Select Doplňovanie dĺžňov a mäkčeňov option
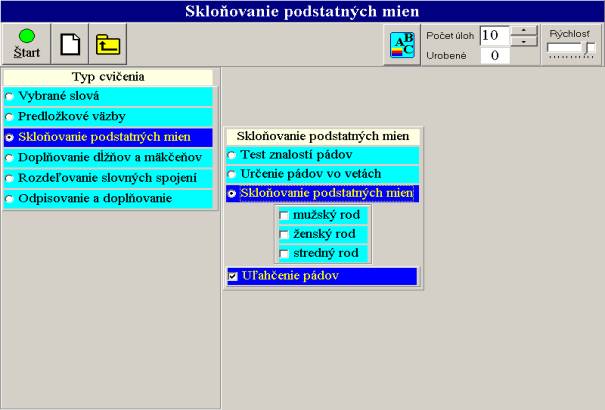 (x=108, y=158)
